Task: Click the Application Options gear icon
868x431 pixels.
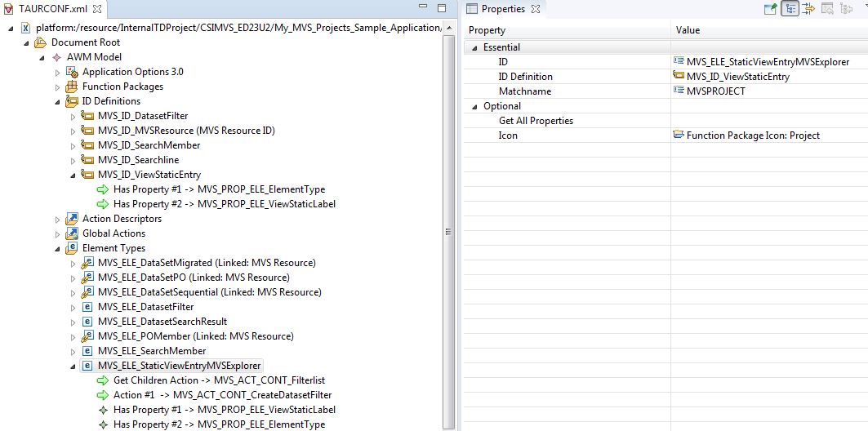Action: point(72,72)
